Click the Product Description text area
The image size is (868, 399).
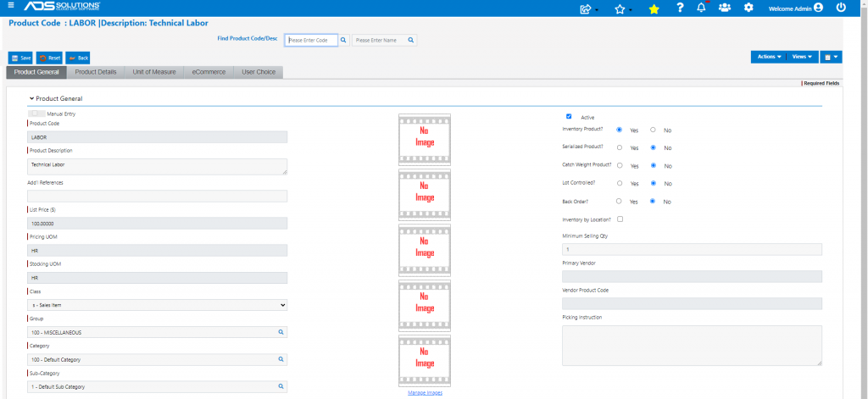click(157, 167)
